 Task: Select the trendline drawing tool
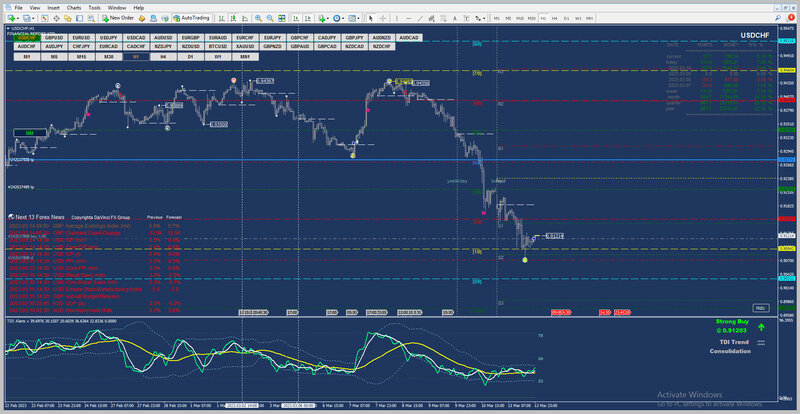tap(420, 18)
